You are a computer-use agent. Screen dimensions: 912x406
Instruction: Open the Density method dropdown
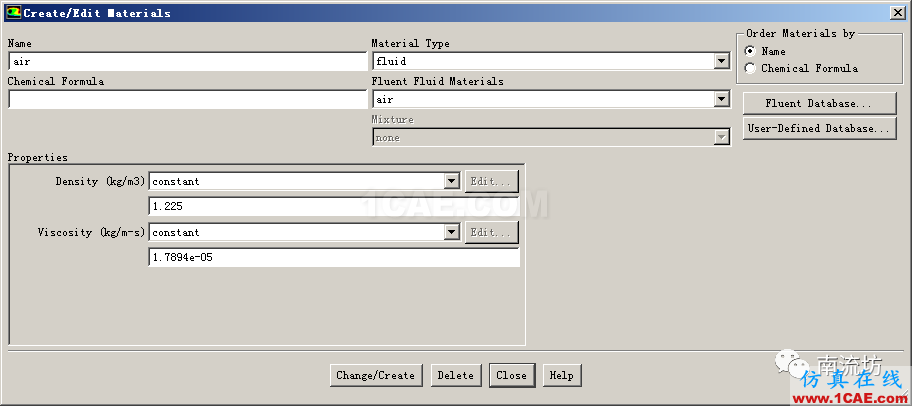452,181
